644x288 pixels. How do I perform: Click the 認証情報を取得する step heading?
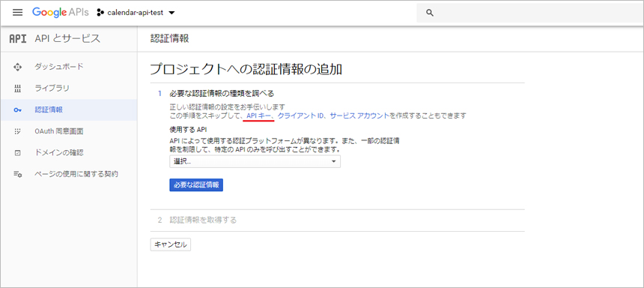coord(203,220)
